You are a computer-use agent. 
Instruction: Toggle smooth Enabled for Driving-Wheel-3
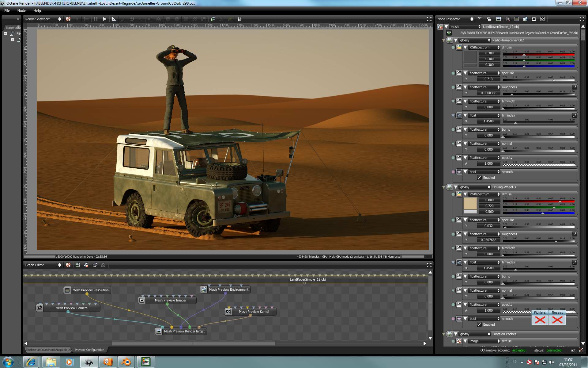tap(479, 324)
